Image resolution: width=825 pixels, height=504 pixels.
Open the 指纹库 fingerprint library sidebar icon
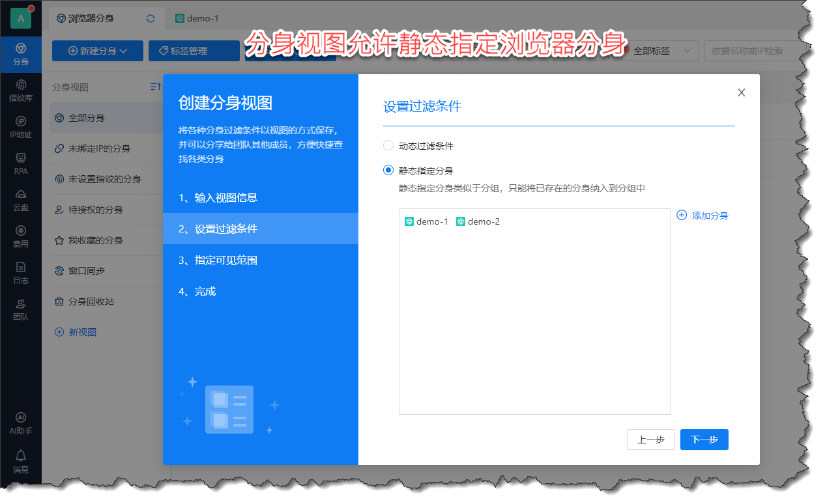point(21,90)
